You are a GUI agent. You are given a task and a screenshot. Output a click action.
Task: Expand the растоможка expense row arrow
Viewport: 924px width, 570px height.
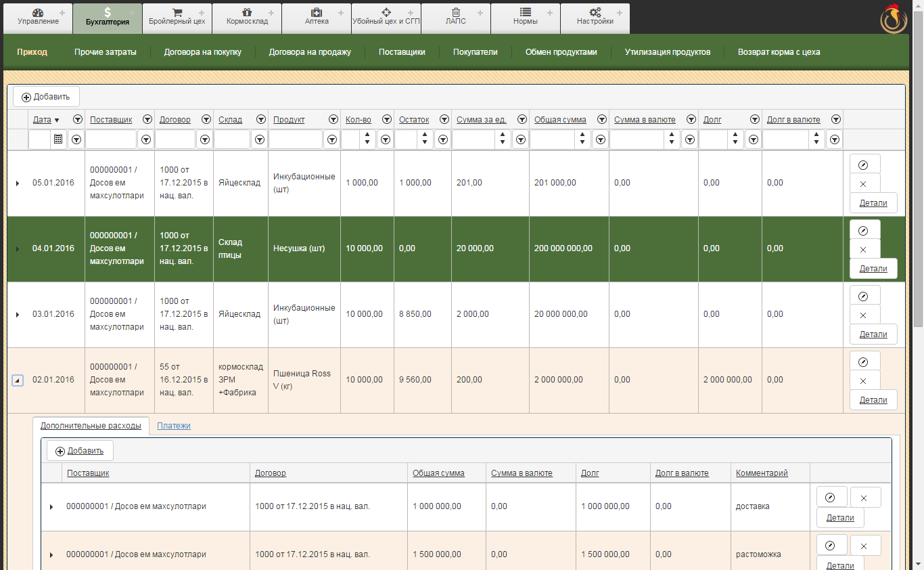[x=51, y=555]
